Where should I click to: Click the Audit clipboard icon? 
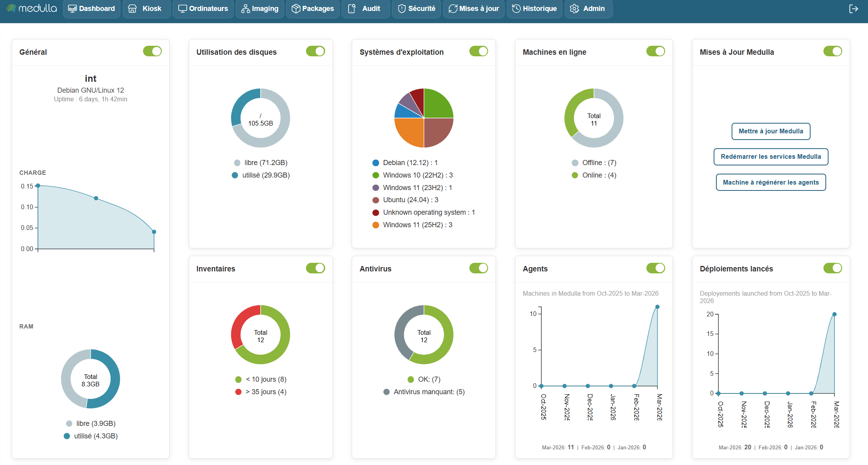coord(352,9)
